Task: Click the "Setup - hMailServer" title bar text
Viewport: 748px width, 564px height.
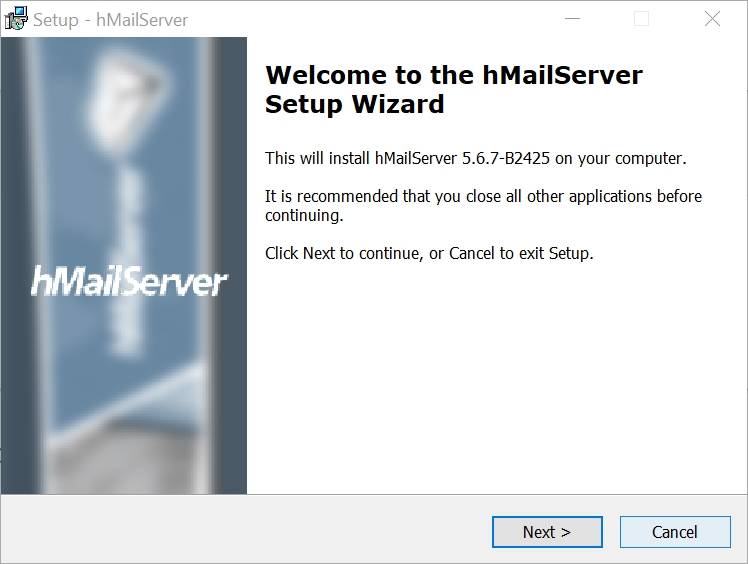Action: 111,20
